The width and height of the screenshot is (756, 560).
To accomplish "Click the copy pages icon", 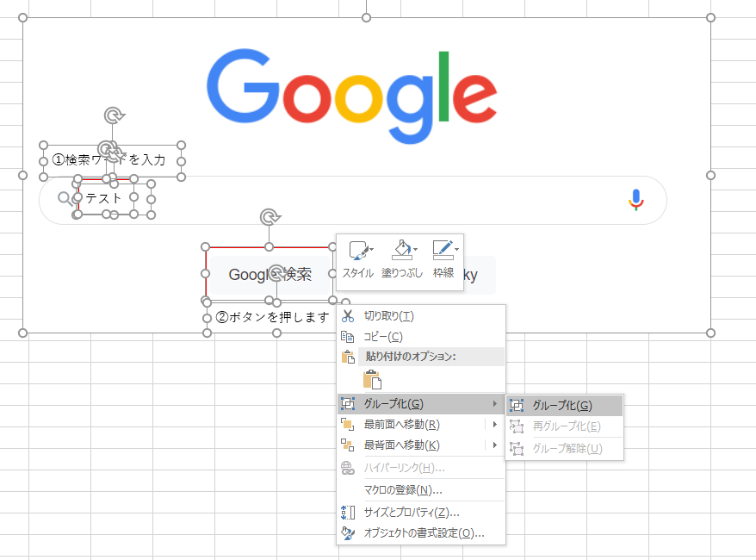I will [x=348, y=337].
